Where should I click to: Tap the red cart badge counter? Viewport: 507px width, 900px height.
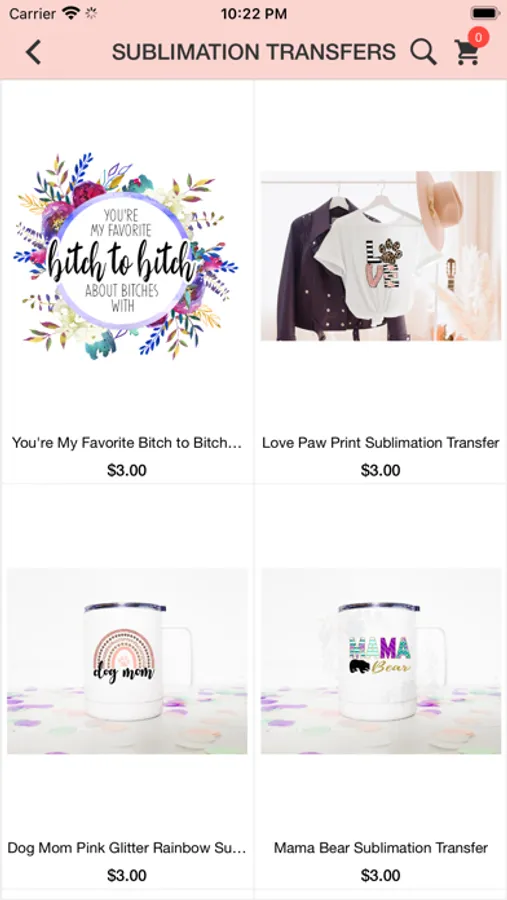478,37
